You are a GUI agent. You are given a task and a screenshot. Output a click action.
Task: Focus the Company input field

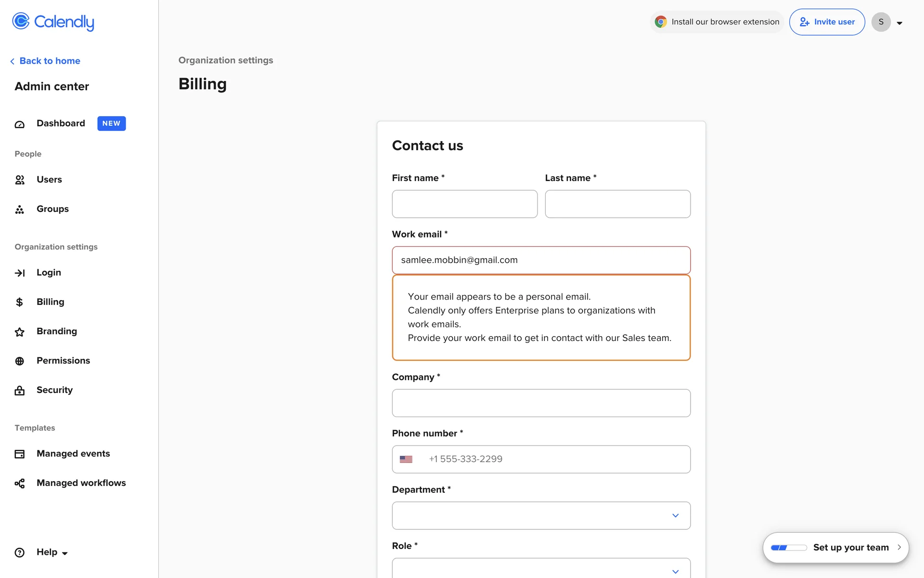tap(541, 403)
